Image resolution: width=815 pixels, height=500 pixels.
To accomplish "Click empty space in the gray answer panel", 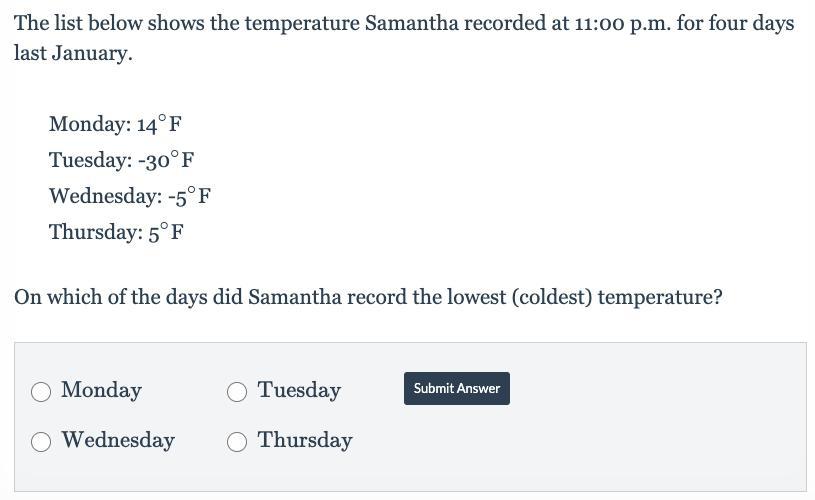I will point(650,440).
